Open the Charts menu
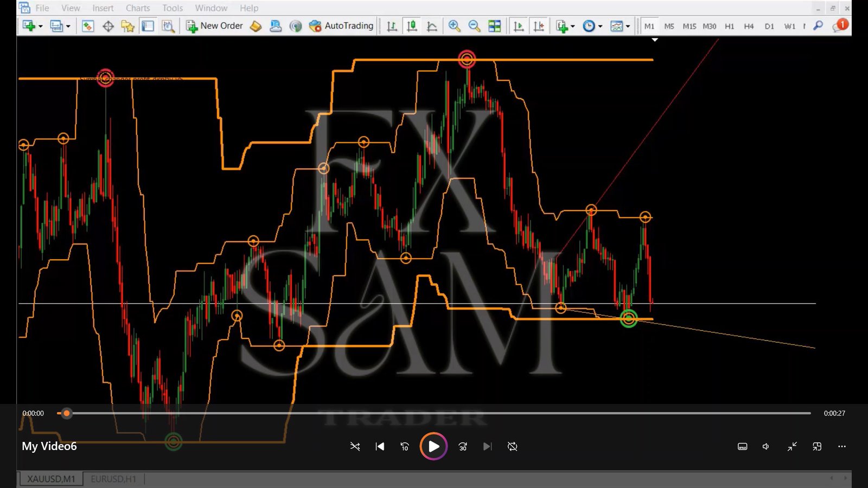 (x=138, y=8)
